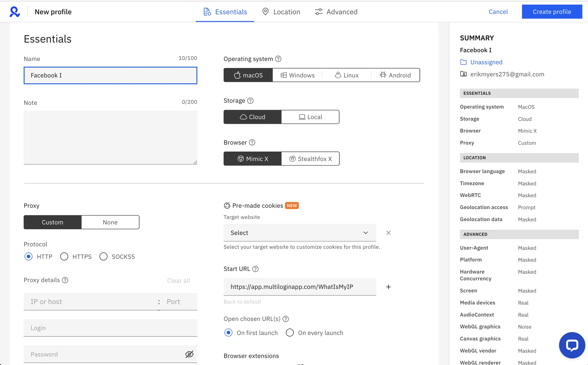
Task: Click the Start URL help icon
Action: click(255, 269)
